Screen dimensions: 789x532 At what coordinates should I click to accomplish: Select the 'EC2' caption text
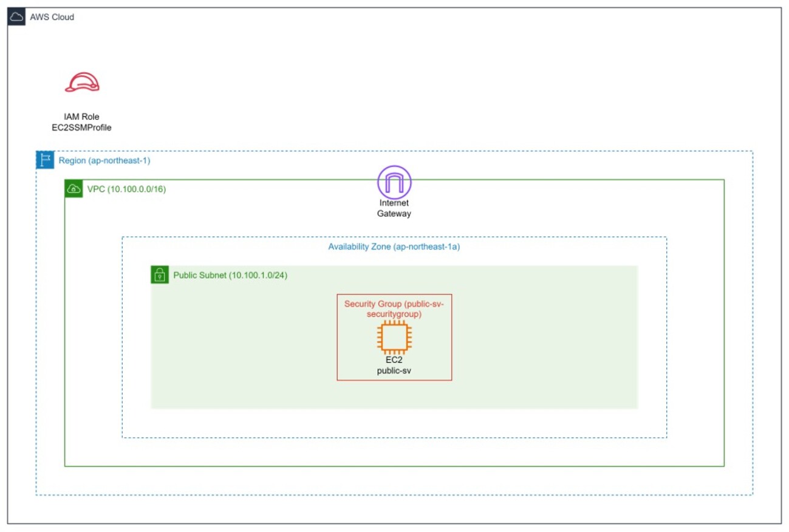coord(394,360)
